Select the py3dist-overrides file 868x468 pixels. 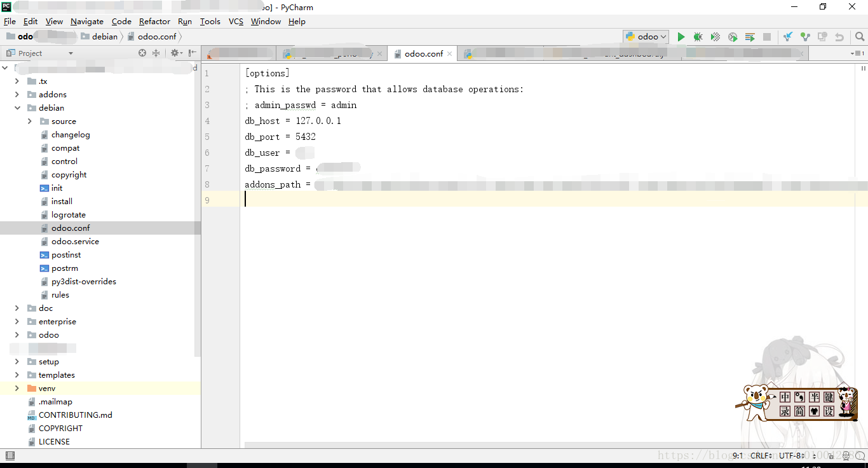tap(84, 282)
